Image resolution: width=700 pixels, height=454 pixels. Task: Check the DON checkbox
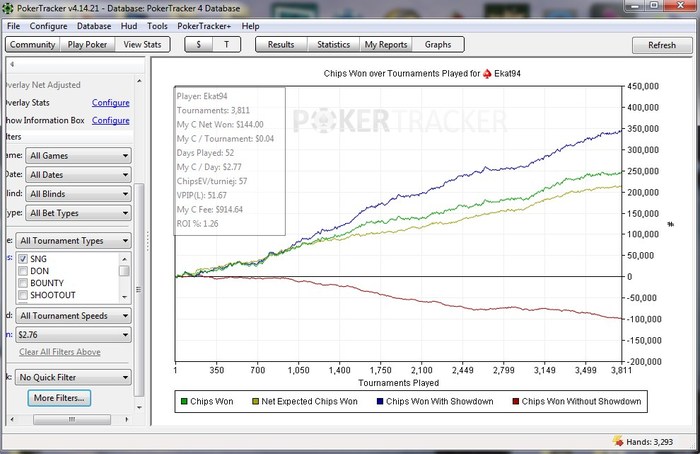[x=23, y=271]
